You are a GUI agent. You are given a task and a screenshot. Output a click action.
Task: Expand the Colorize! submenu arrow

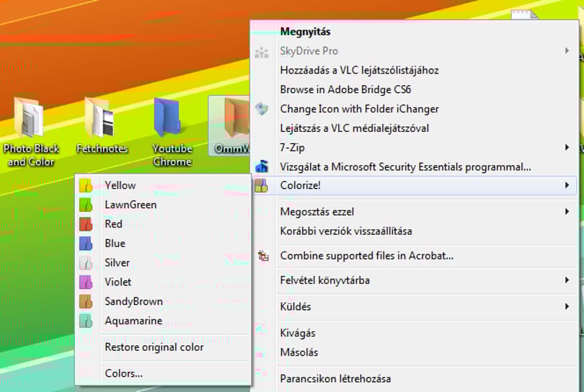[567, 185]
